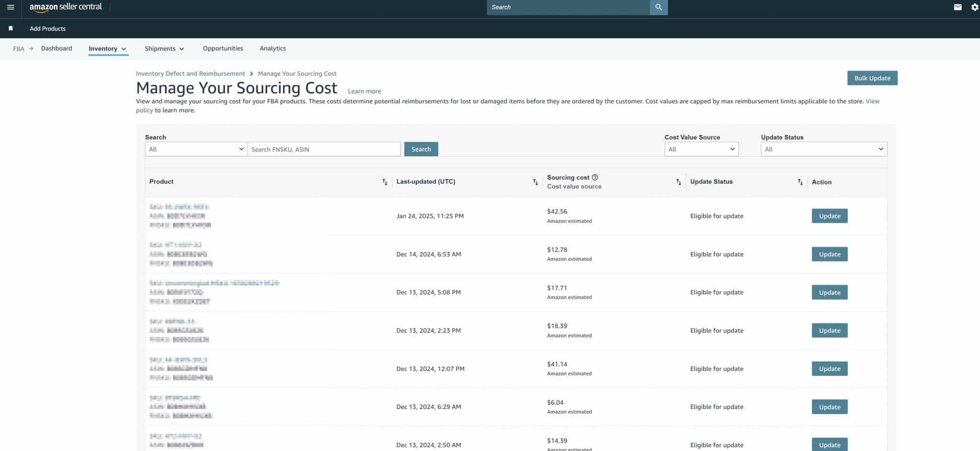Expand the Inventory menu

(x=108, y=49)
